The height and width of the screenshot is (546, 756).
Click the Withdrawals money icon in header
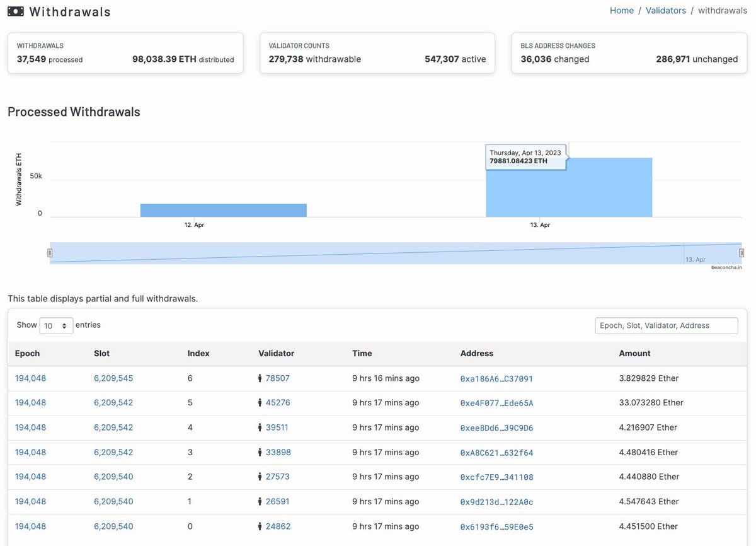[16, 11]
